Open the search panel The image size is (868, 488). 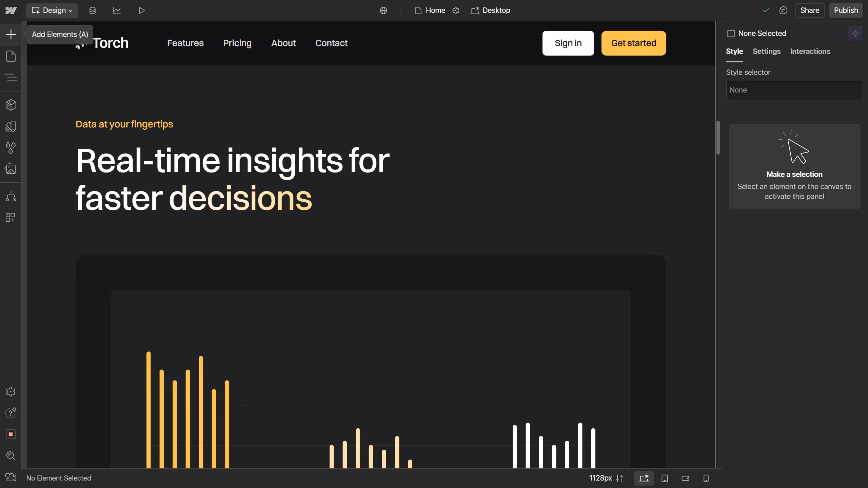coord(11,456)
